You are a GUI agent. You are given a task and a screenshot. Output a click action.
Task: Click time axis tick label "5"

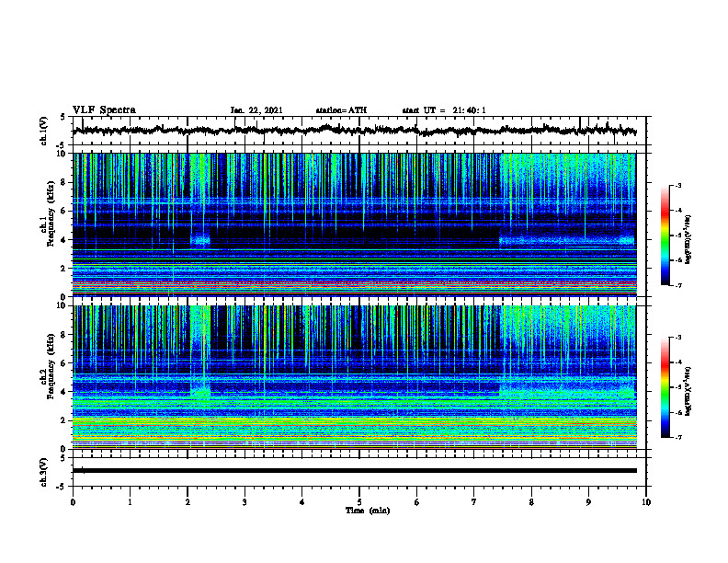pos(359,502)
